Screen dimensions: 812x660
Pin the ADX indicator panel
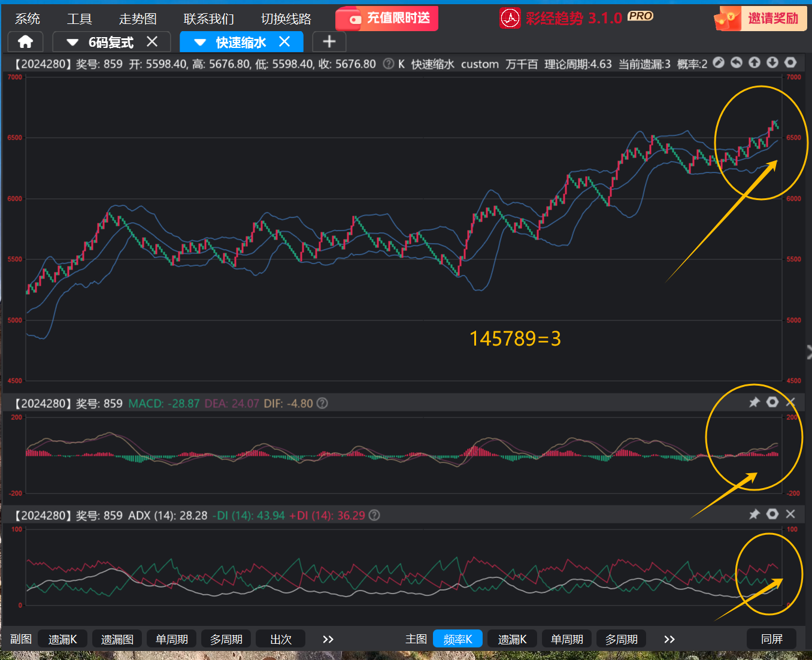pyautogui.click(x=755, y=514)
